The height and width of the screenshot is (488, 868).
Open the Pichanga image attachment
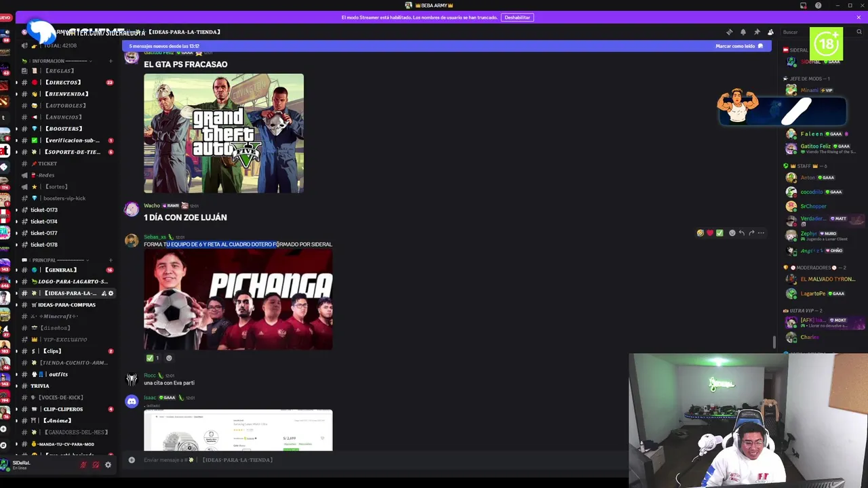[238, 300]
